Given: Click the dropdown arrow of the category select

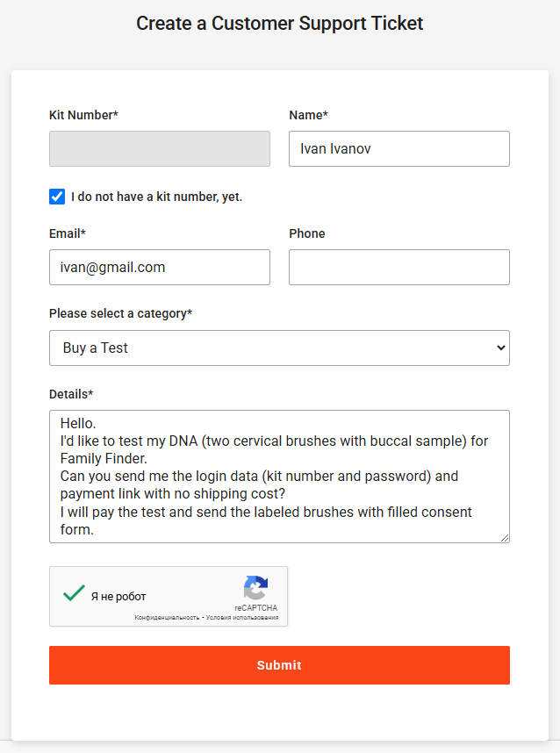Looking at the screenshot, I should tap(501, 348).
